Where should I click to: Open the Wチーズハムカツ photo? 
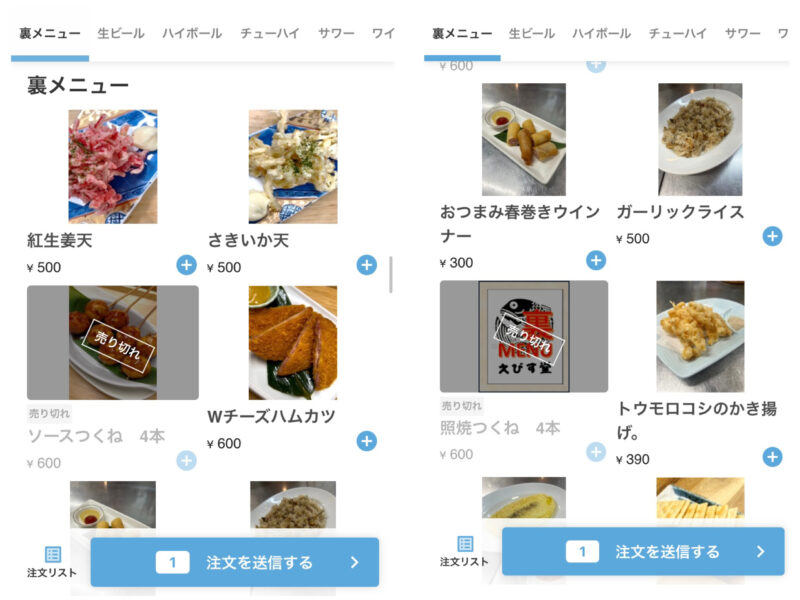pyautogui.click(x=293, y=342)
